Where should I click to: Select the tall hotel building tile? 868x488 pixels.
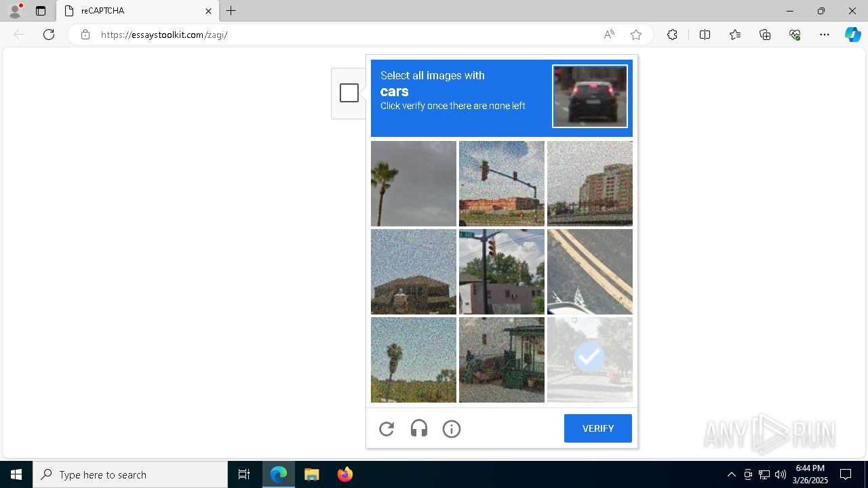[x=590, y=184]
